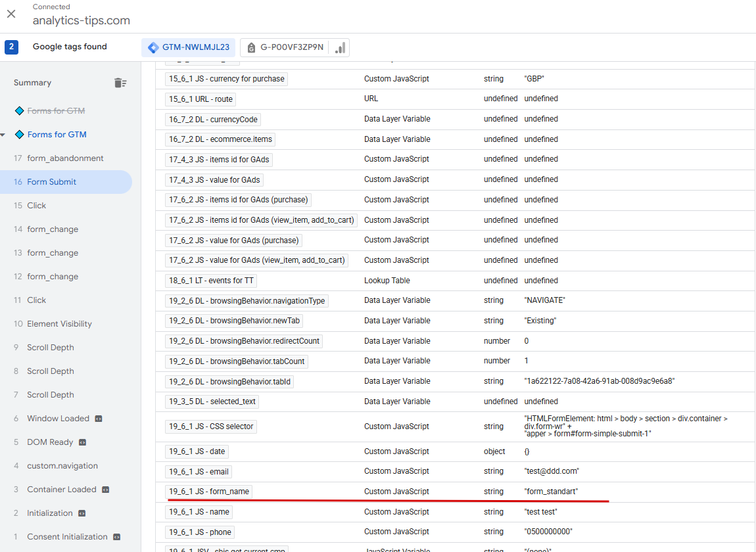Open variable 15_6_1 JS - currency for purchase
The image size is (756, 552).
[227, 79]
